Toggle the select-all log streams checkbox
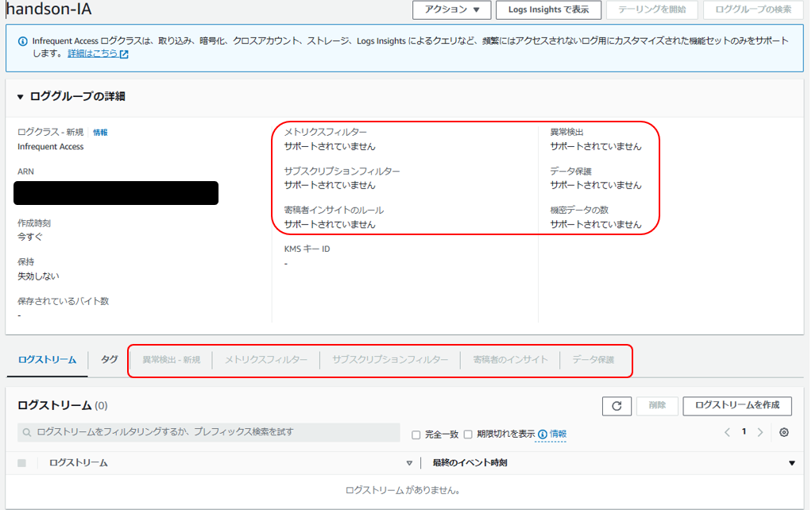 coord(21,463)
